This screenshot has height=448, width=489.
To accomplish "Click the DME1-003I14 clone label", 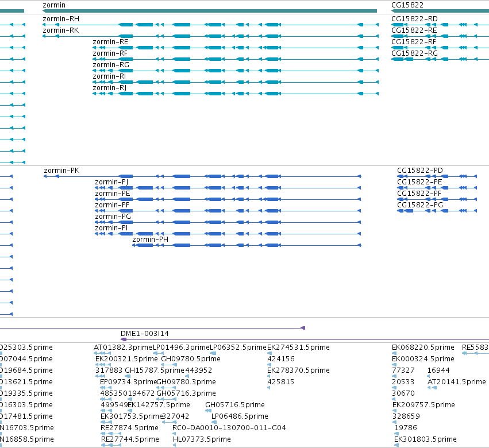I will pos(145,334).
